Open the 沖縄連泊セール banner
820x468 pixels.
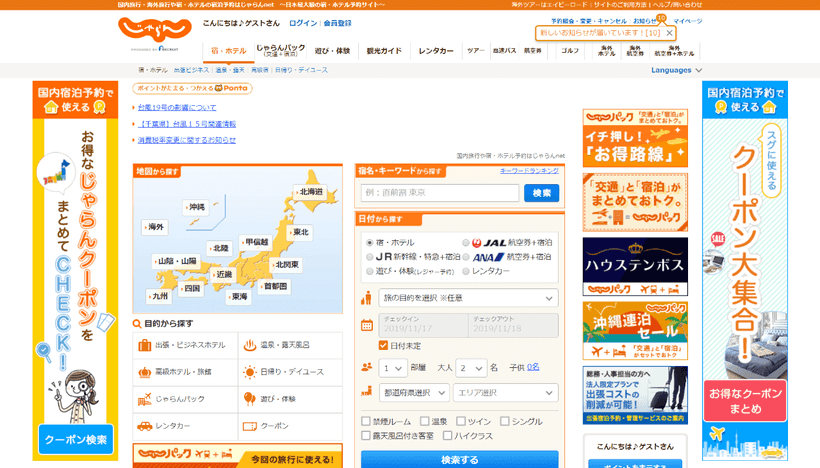tap(635, 330)
